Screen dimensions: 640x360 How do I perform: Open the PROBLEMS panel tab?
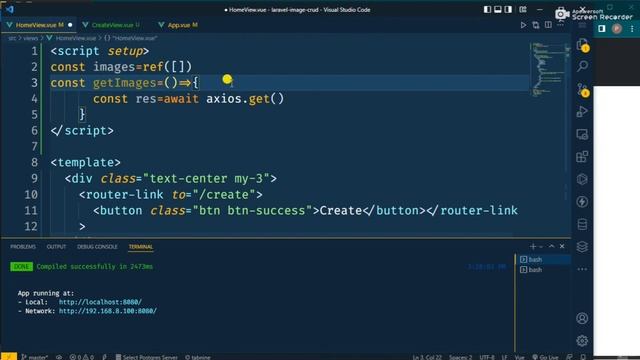[23, 247]
